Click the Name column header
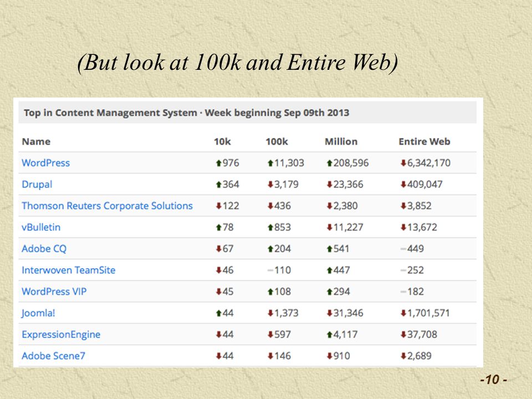 click(37, 141)
